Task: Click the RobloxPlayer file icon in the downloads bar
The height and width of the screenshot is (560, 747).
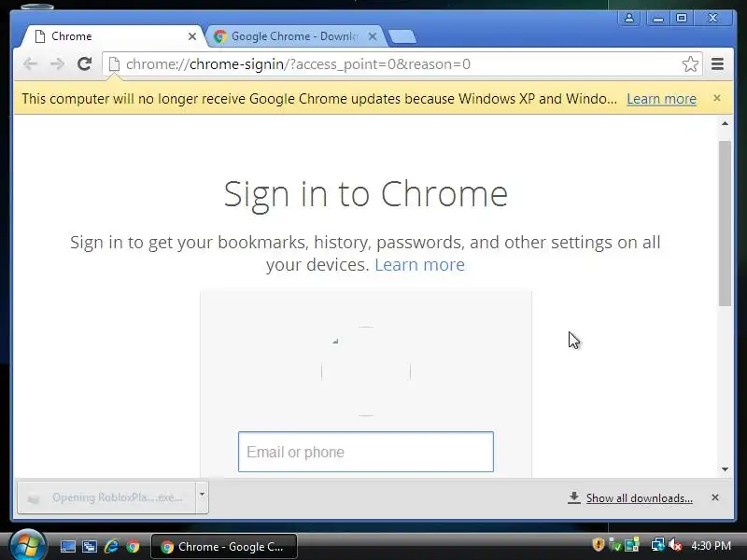Action: point(34,498)
